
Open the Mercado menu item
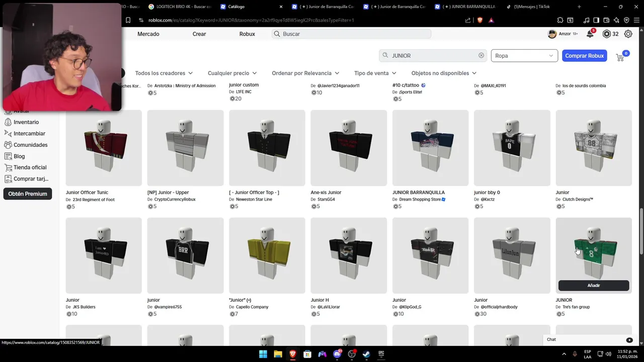tap(148, 34)
